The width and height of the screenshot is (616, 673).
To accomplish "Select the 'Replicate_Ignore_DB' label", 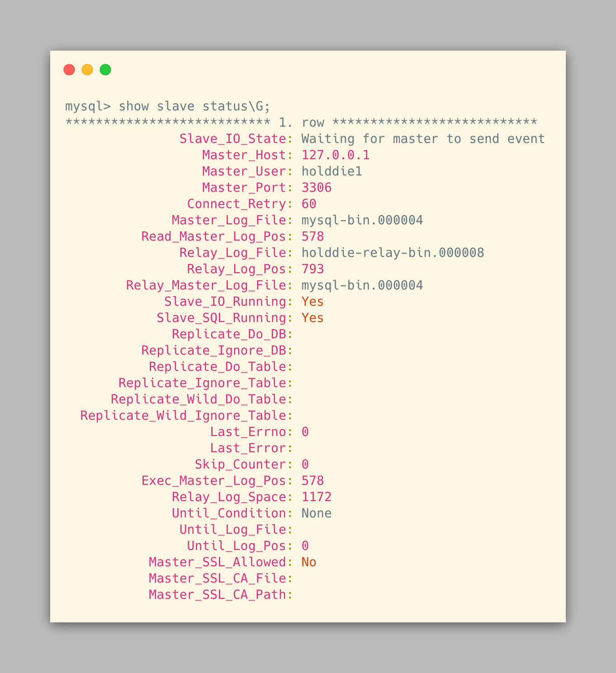I will coord(214,351).
